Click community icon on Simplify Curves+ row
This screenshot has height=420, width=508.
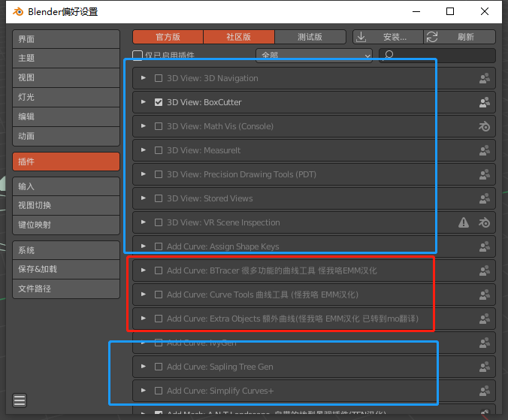coord(485,391)
